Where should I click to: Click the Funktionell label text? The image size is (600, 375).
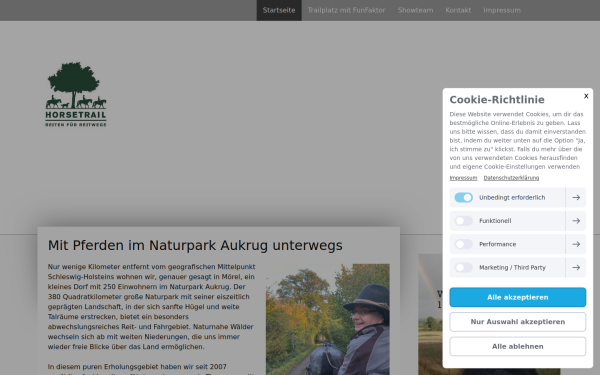coord(495,221)
